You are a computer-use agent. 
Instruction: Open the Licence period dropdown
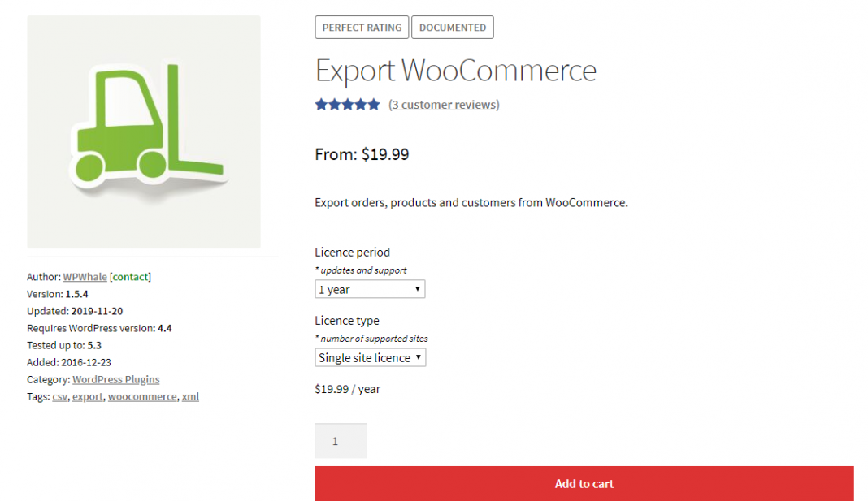click(370, 288)
